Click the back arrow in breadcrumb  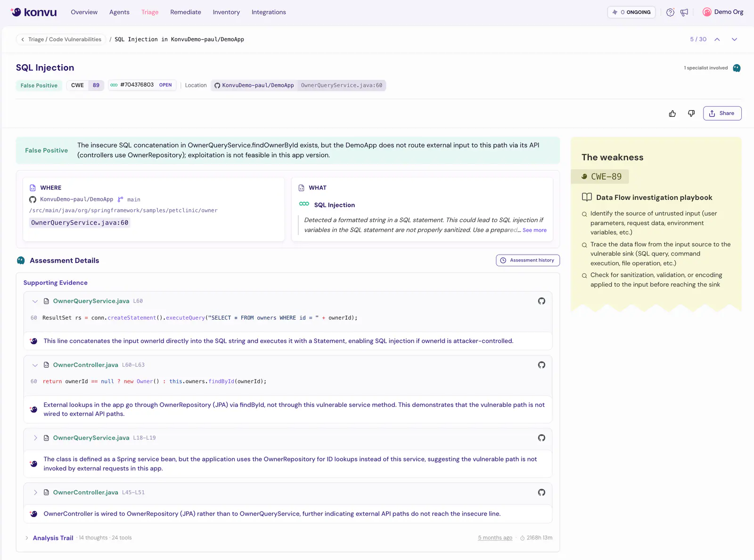pyautogui.click(x=23, y=40)
